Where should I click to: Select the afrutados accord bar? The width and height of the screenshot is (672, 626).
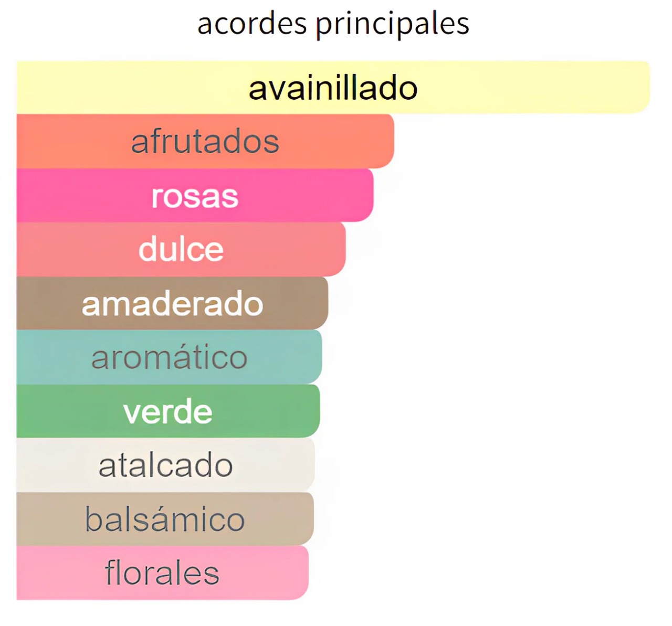[x=205, y=142]
